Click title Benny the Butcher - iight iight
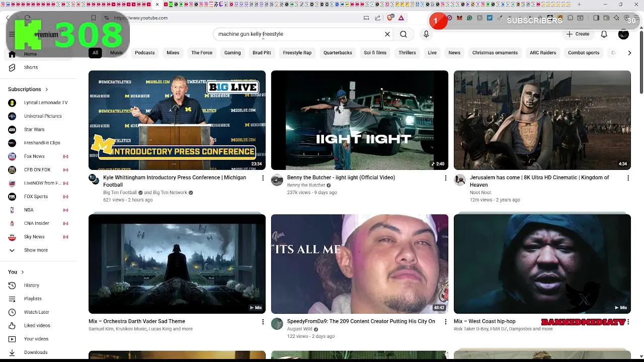The height and width of the screenshot is (362, 644). [x=341, y=177]
